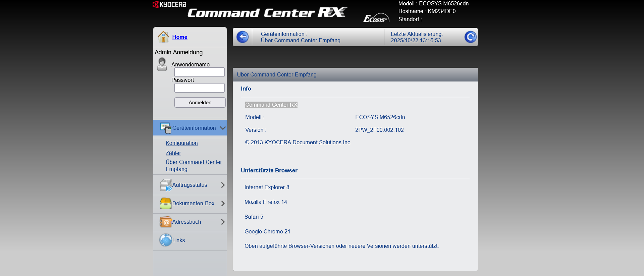
Task: Click the highlighted Command Center RX text
Action: [x=271, y=105]
